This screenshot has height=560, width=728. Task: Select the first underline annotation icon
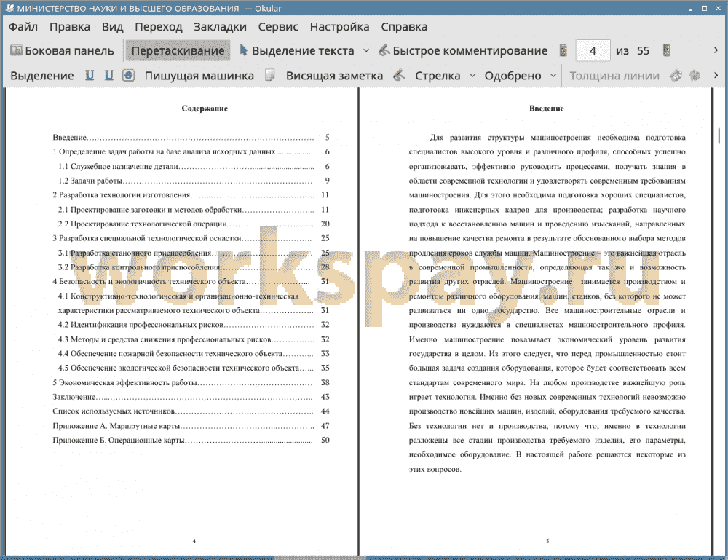(x=90, y=75)
